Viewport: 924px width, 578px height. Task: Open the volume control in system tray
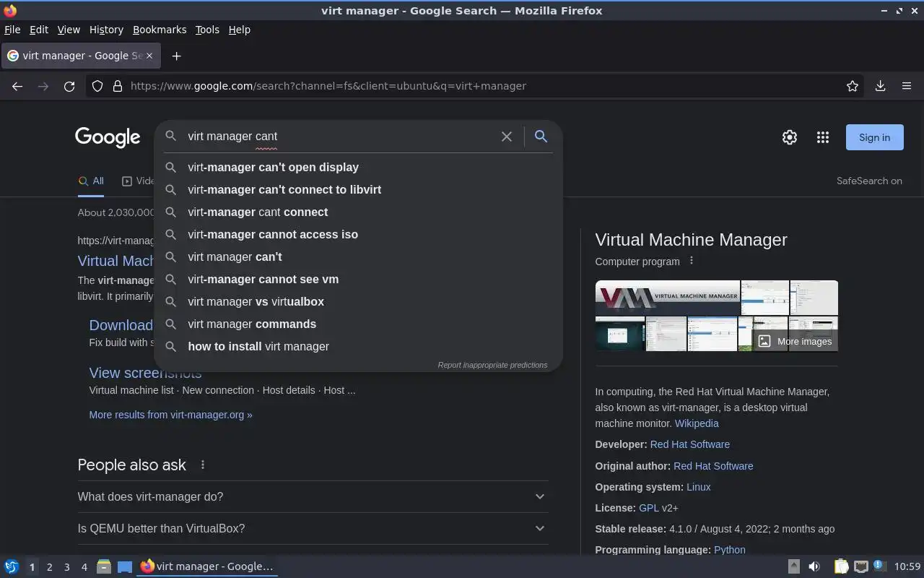pyautogui.click(x=814, y=566)
